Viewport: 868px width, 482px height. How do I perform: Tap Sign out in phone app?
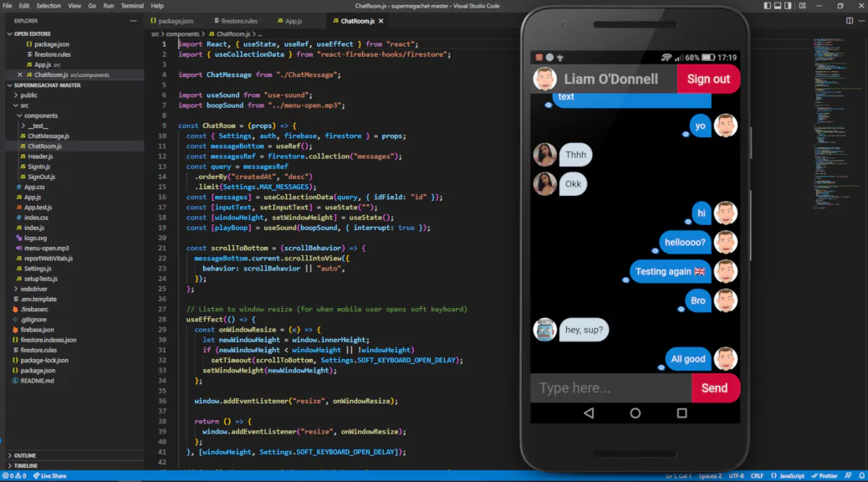pos(708,79)
